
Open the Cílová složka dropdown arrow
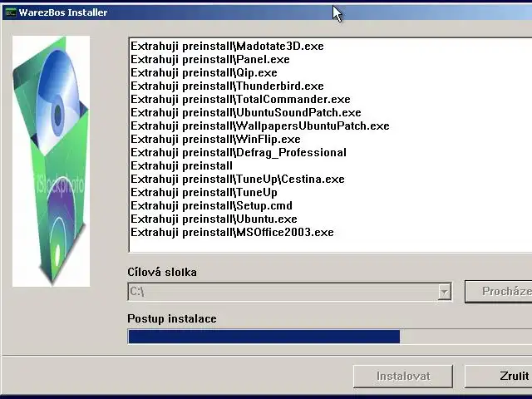[444, 292]
